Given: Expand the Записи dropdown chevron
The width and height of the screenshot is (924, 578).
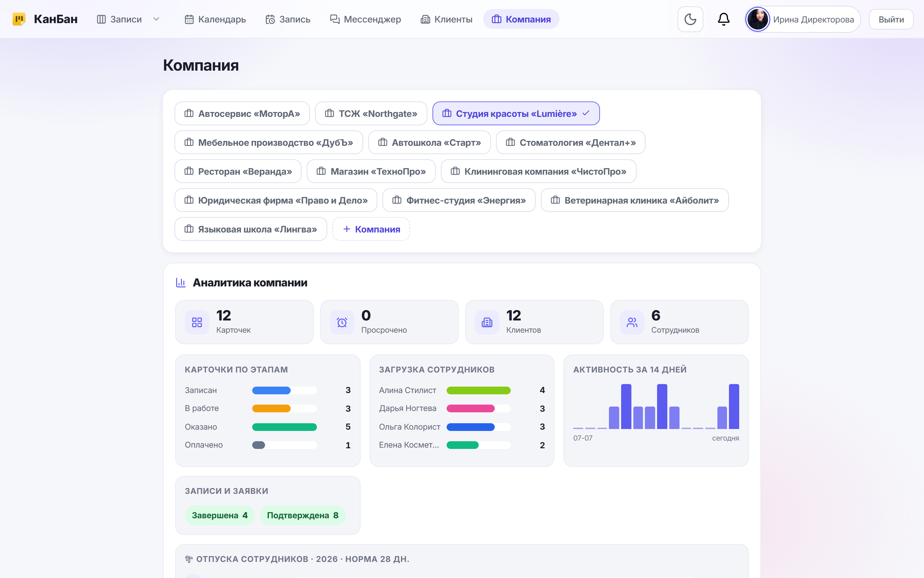Looking at the screenshot, I should pos(156,19).
